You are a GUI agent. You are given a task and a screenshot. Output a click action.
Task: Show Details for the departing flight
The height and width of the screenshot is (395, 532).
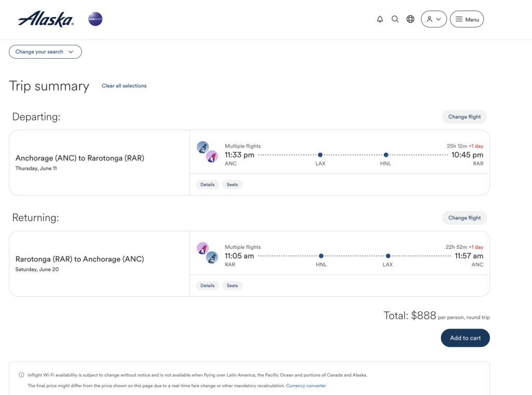[207, 185]
